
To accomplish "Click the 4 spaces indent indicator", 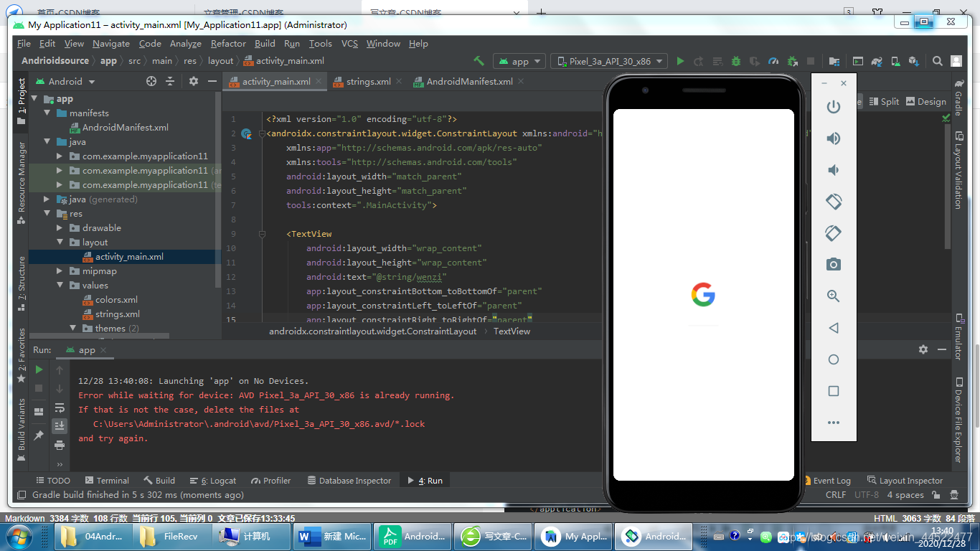I will 905,494.
